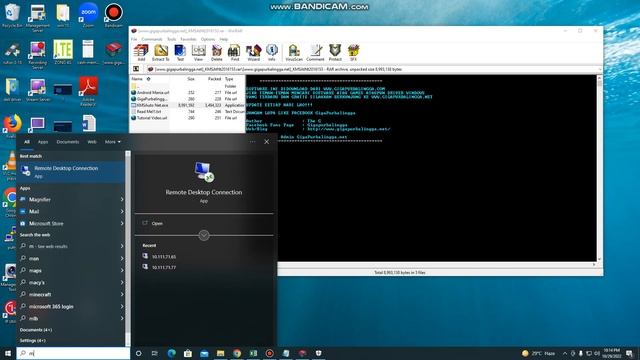
Task: Switch to the Web search tab
Action: pos(92,142)
